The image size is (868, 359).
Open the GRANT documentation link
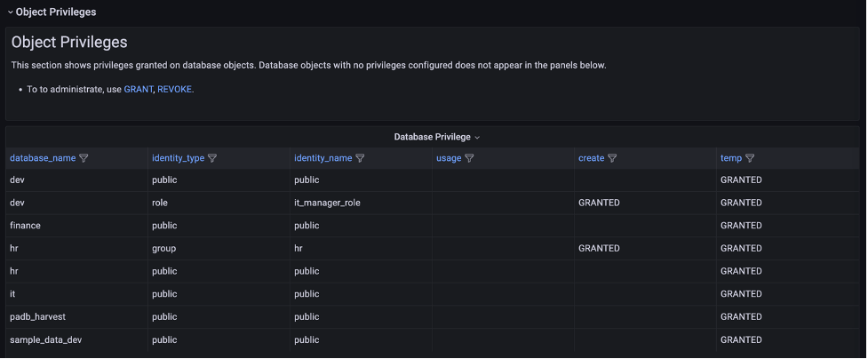139,90
